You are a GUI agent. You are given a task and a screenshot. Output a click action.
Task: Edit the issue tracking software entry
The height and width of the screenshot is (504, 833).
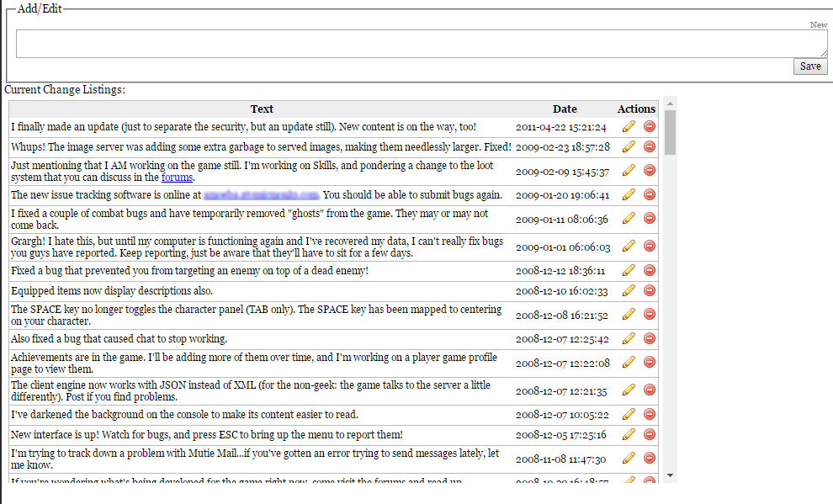click(629, 195)
